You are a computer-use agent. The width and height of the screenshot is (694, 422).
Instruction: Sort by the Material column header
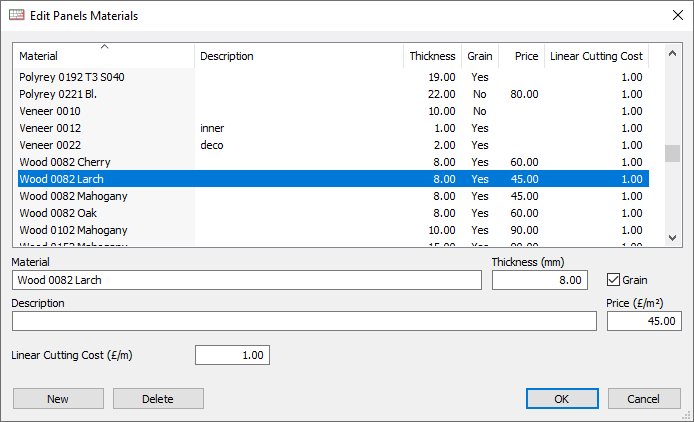pos(106,56)
